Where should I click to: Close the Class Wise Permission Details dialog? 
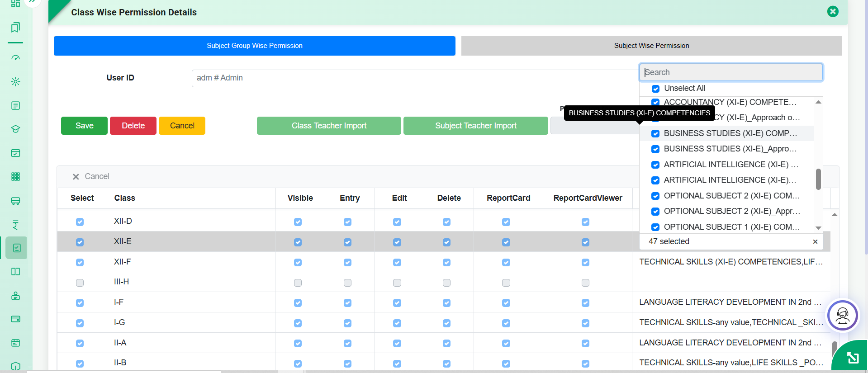point(833,11)
